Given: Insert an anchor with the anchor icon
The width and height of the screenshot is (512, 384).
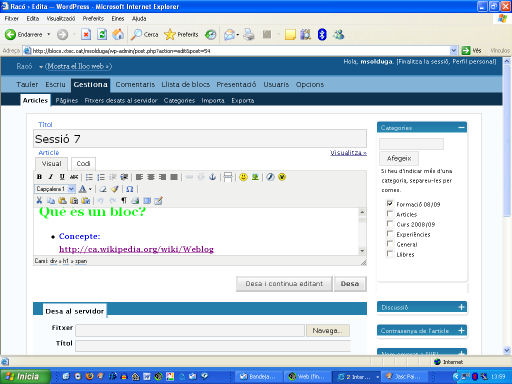Looking at the screenshot, I should [x=212, y=177].
